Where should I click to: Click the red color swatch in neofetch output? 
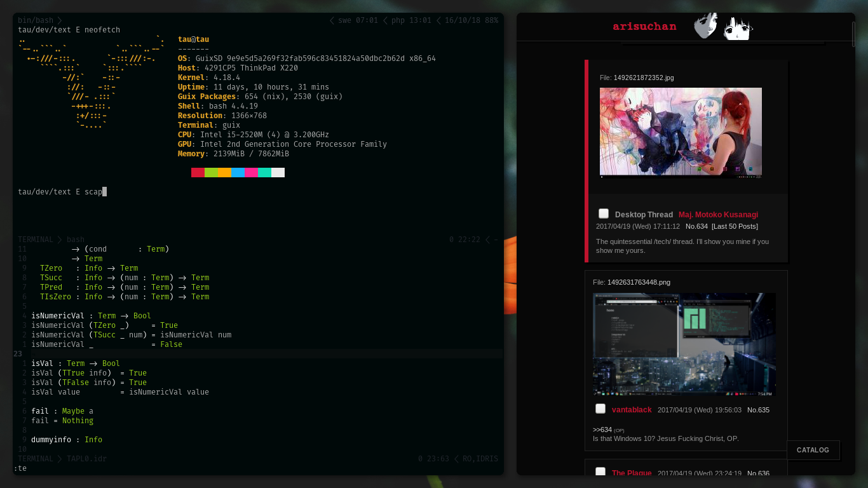(x=198, y=173)
